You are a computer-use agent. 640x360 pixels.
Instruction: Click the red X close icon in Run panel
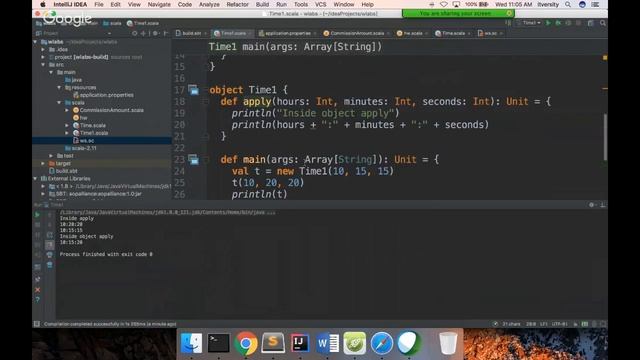38,289
